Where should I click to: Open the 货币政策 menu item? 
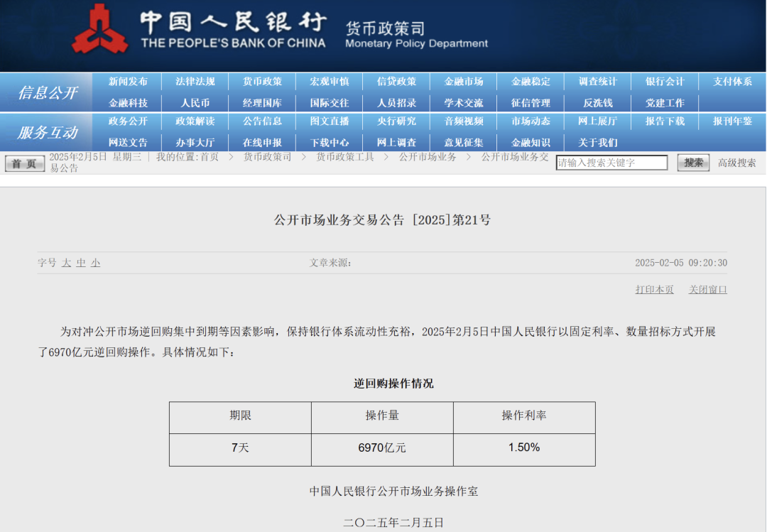(x=262, y=82)
